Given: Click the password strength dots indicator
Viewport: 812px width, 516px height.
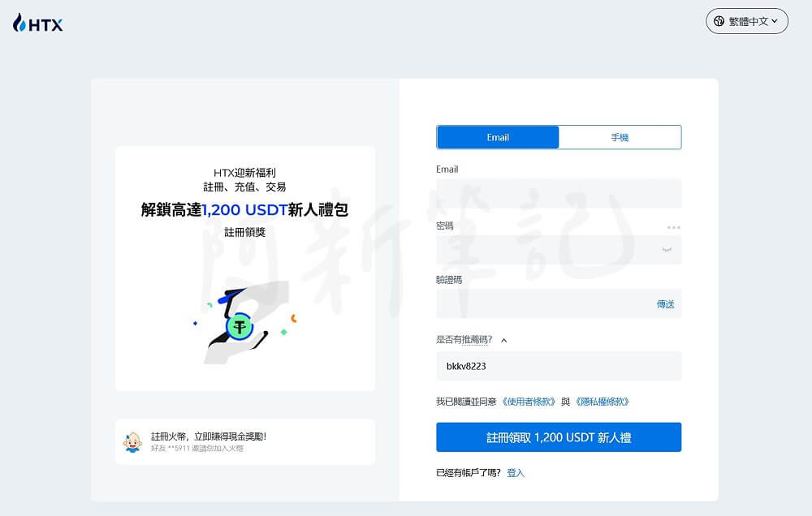Looking at the screenshot, I should 673,227.
